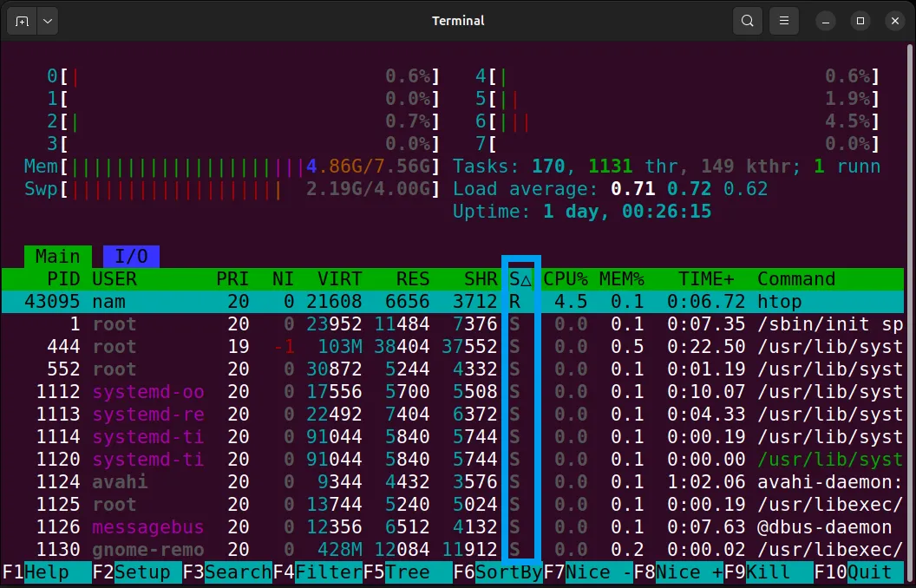Click the Swp usage meter bar
This screenshot has height=588, width=916.
pos(232,189)
